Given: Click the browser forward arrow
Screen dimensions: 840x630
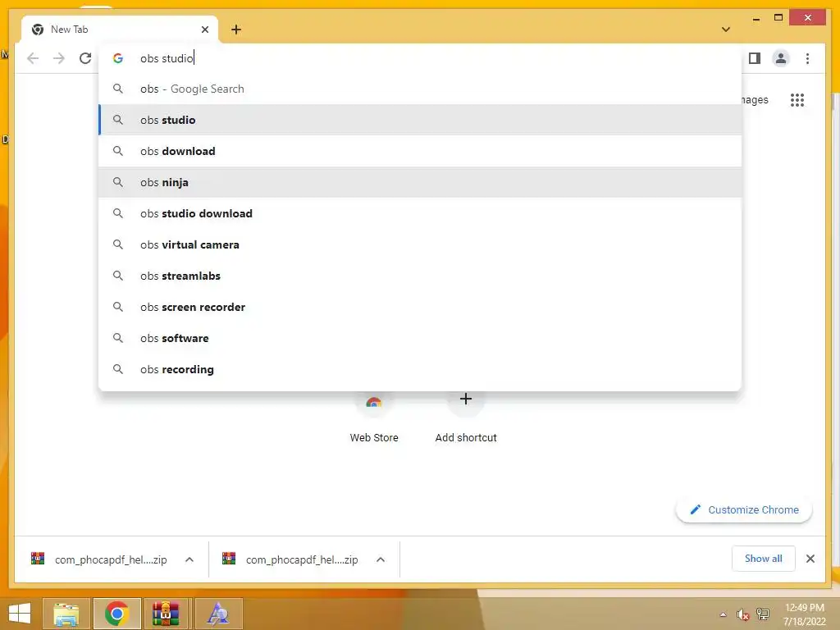Looking at the screenshot, I should point(59,58).
